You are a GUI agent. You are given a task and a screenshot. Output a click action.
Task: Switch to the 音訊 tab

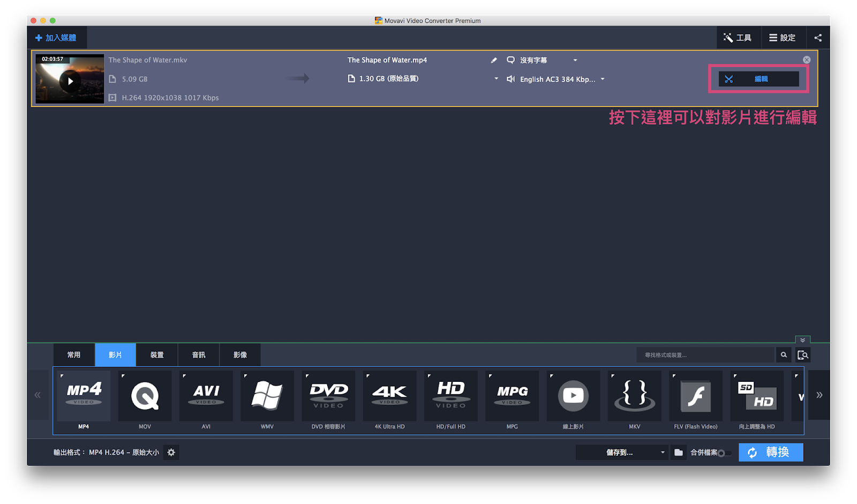[x=199, y=355]
